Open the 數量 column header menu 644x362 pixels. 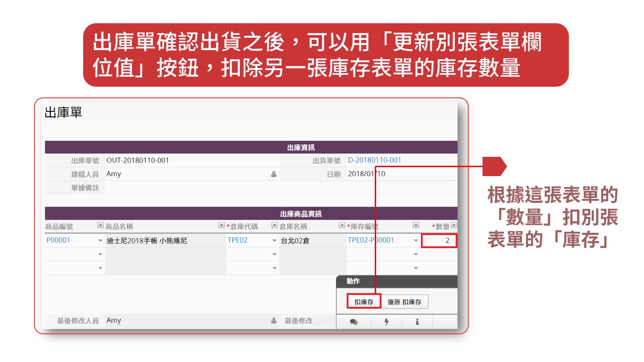[x=454, y=226]
